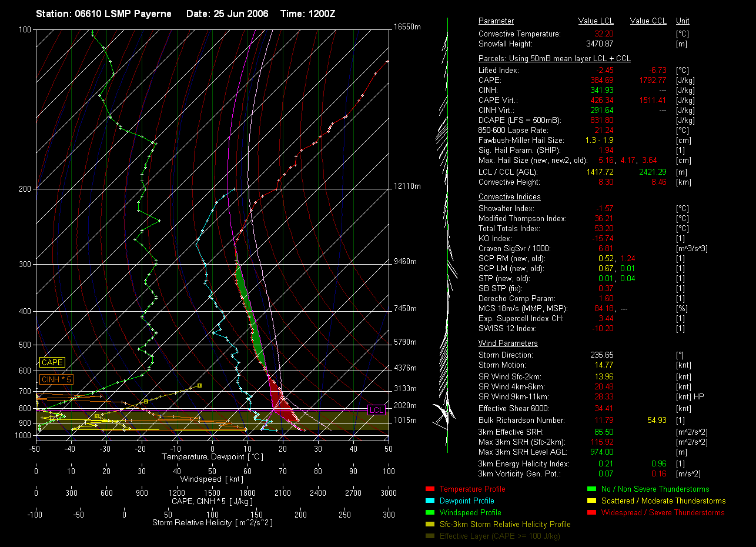Viewport: 756px width, 547px height.
Task: Open the Wind Parameters section heading
Action: tap(508, 343)
